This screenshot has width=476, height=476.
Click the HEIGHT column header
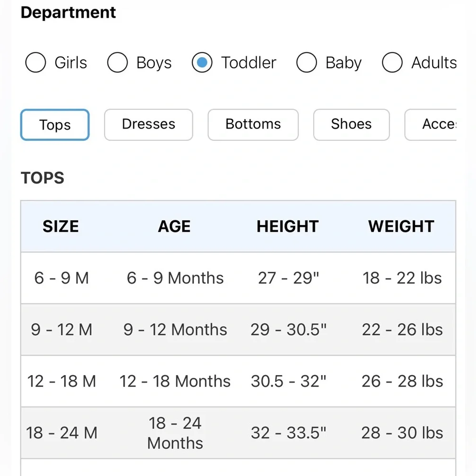pyautogui.click(x=288, y=227)
